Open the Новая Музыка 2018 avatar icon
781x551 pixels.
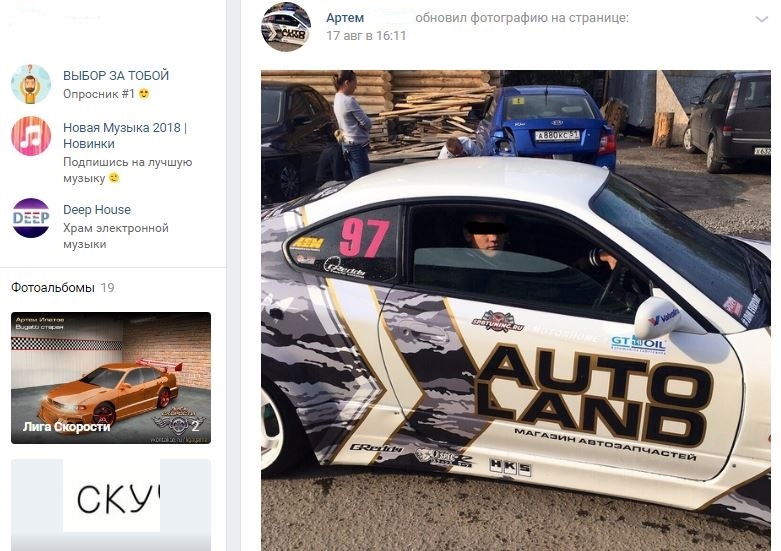pyautogui.click(x=31, y=136)
